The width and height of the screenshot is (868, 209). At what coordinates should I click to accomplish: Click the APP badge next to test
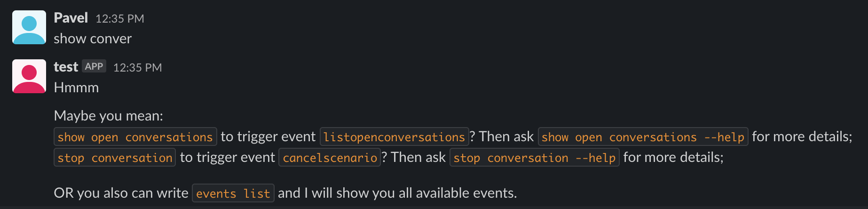94,66
